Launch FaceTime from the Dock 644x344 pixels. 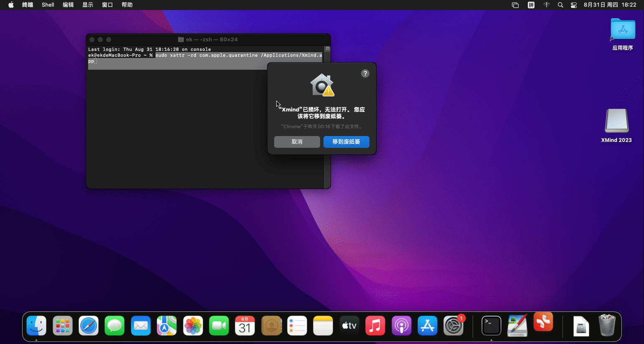point(219,326)
